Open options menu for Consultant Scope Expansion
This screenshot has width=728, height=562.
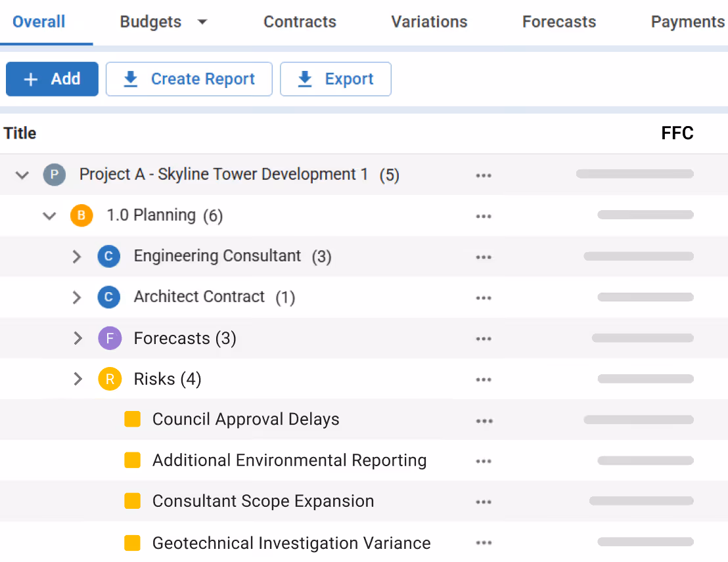[x=484, y=502]
